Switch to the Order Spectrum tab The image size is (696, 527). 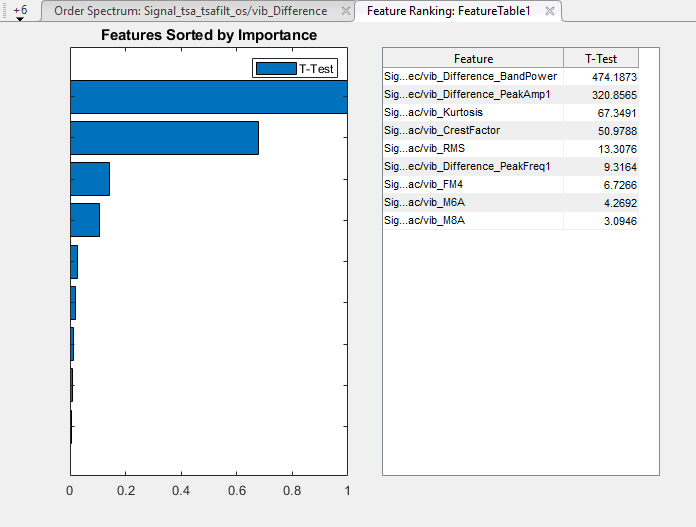pos(190,11)
